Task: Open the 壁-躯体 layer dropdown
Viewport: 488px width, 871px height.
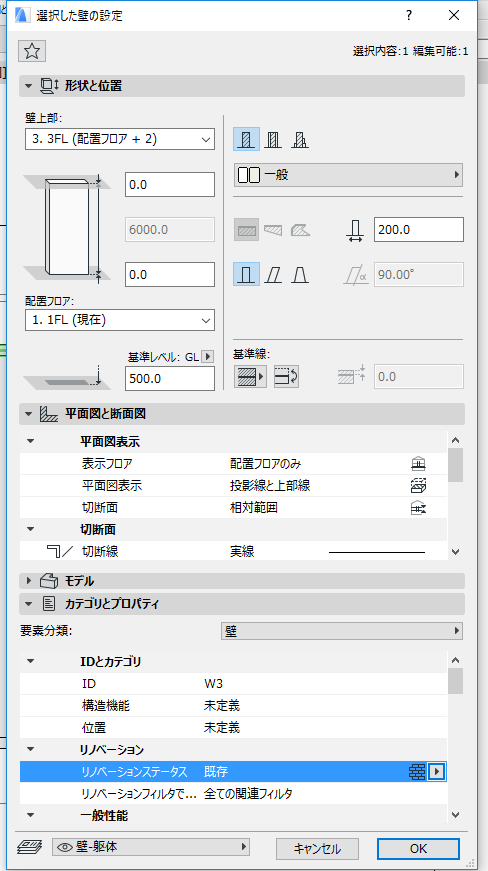Action: 150,847
